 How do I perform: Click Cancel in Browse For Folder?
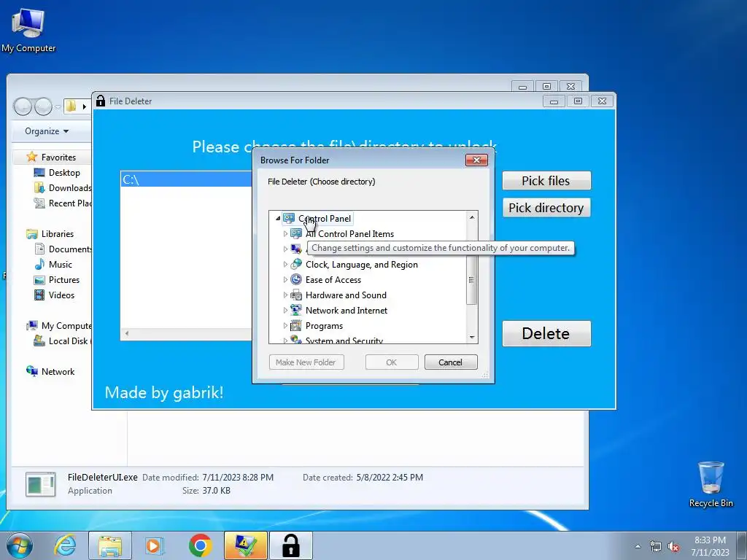451,362
